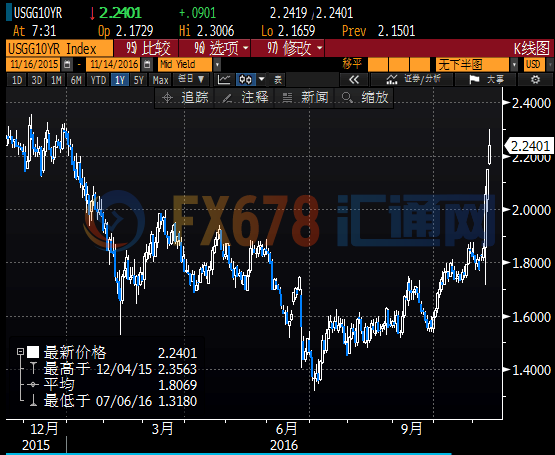
Task: Set range to 5Y
Action: [139, 80]
